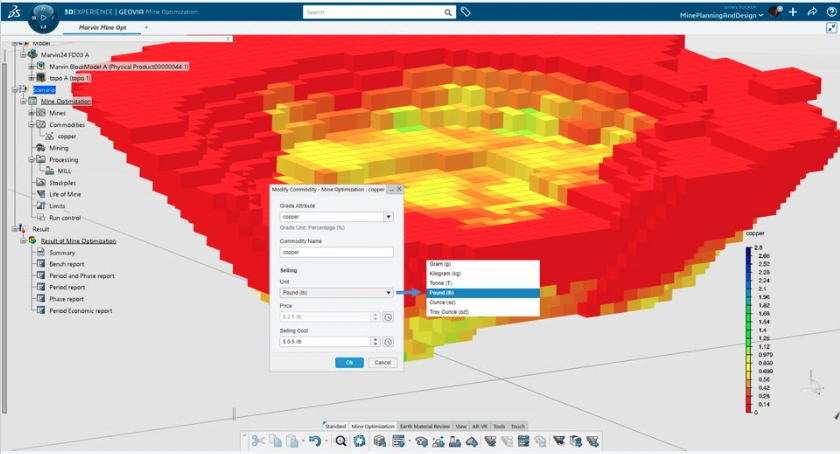This screenshot has width=840, height=454.
Task: Click the Undo arrow icon
Action: [x=314, y=441]
